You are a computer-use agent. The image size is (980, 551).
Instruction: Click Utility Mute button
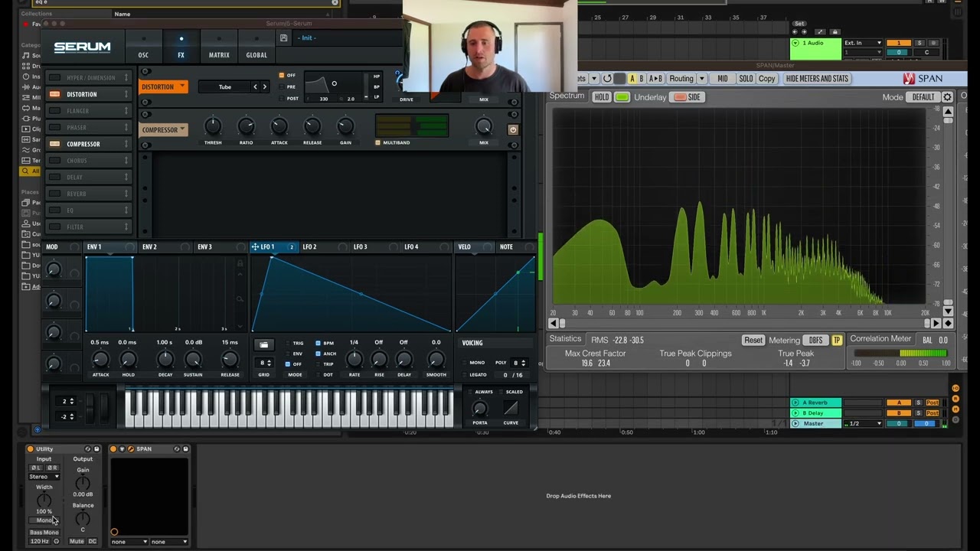[x=77, y=541]
